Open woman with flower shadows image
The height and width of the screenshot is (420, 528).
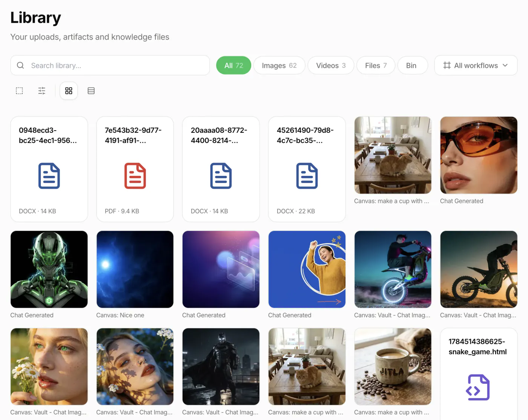135,366
